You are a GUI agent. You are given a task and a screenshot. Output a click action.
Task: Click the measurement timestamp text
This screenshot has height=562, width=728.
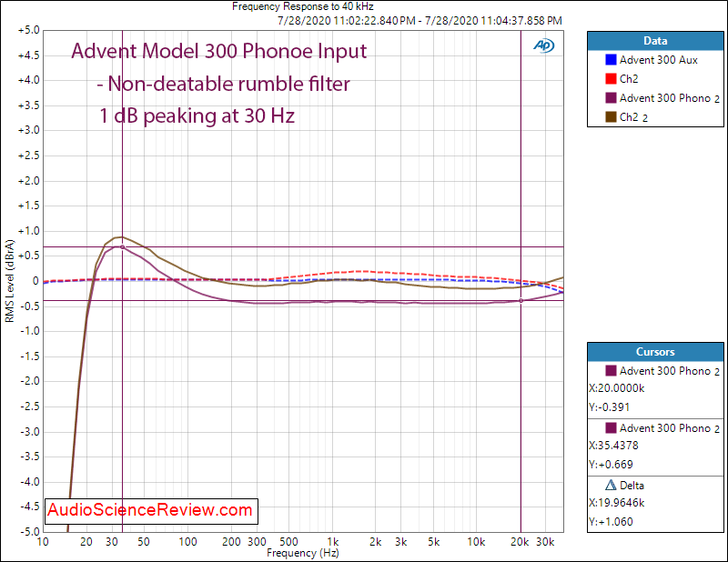(x=420, y=21)
